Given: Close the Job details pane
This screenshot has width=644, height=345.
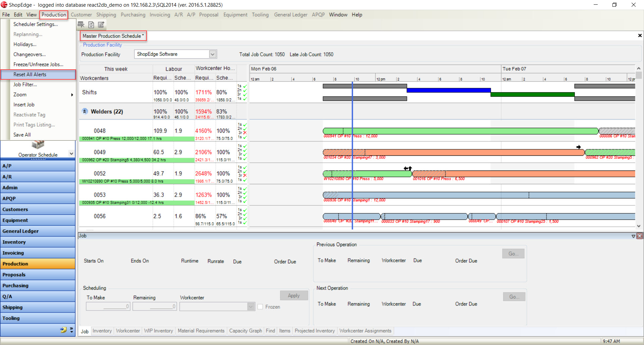Looking at the screenshot, I should click(x=640, y=236).
